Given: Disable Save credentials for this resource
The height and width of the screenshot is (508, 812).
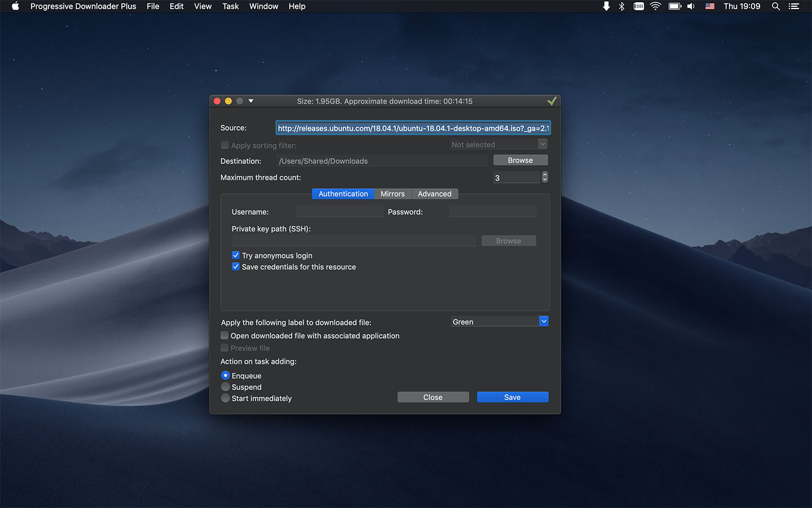Looking at the screenshot, I should tap(236, 266).
